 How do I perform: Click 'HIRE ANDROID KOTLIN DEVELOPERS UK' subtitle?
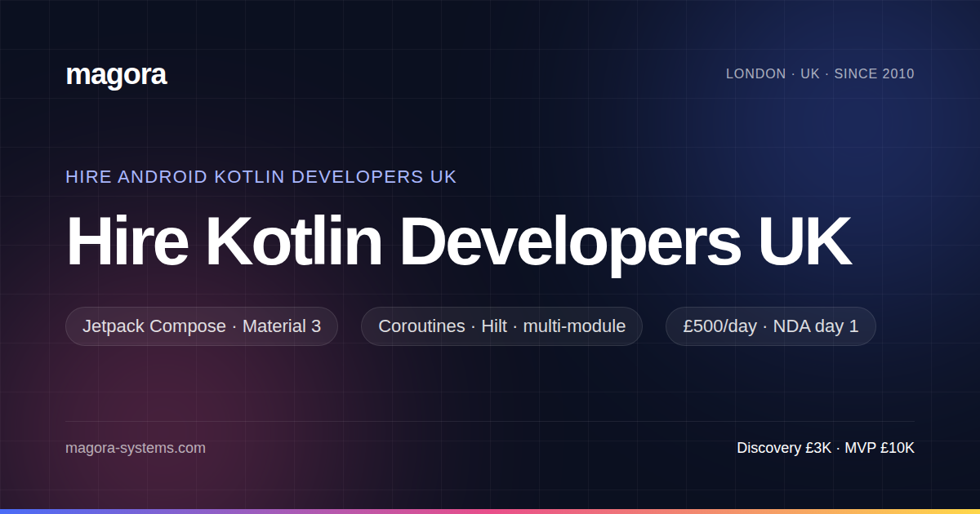click(x=261, y=176)
